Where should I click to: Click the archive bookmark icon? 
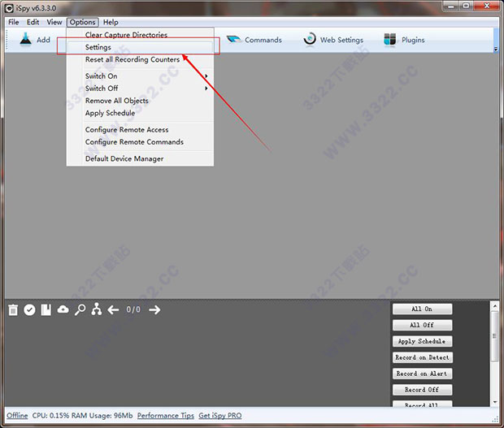[x=46, y=310]
